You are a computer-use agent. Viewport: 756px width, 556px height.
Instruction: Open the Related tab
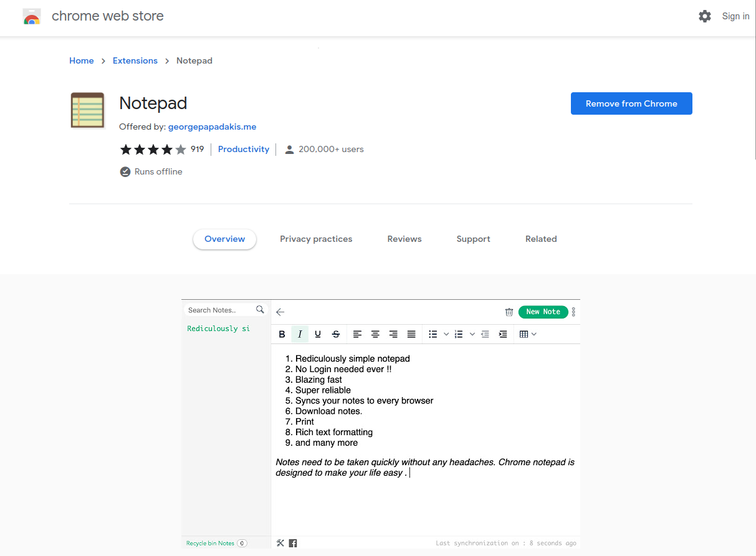pos(541,239)
